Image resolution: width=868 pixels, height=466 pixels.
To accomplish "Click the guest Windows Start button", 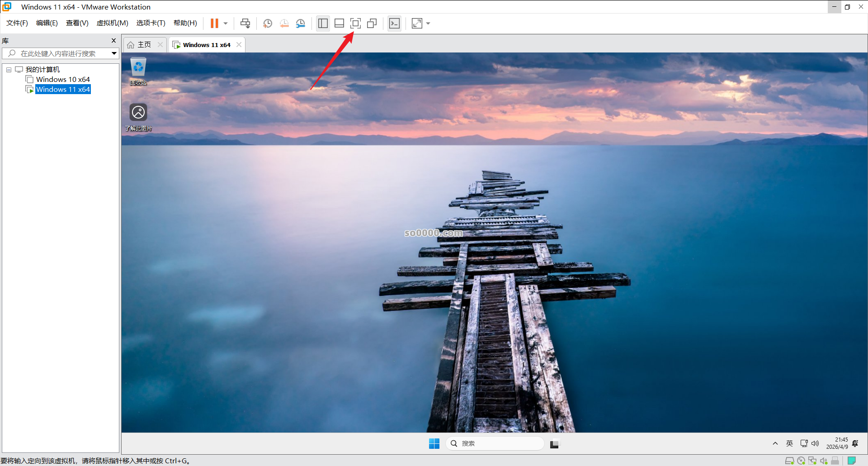I will coord(434,443).
